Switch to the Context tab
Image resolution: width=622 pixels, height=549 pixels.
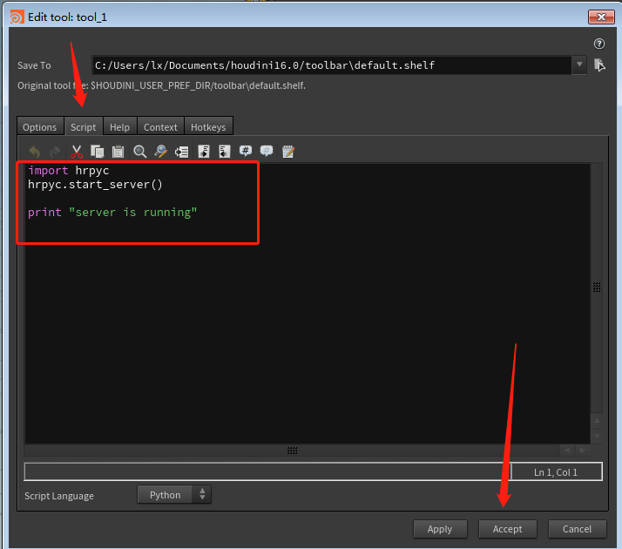(x=160, y=127)
